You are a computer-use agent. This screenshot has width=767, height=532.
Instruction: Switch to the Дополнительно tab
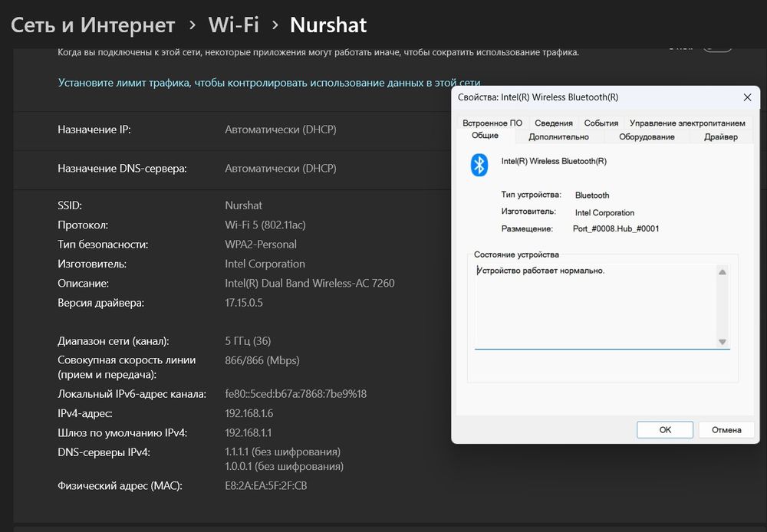coord(558,137)
